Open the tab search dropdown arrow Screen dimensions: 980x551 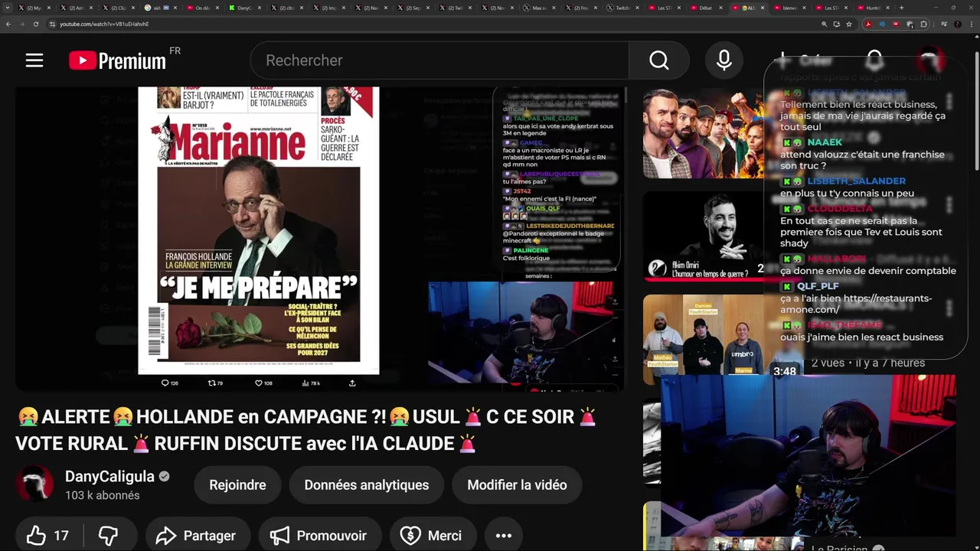pos(9,8)
